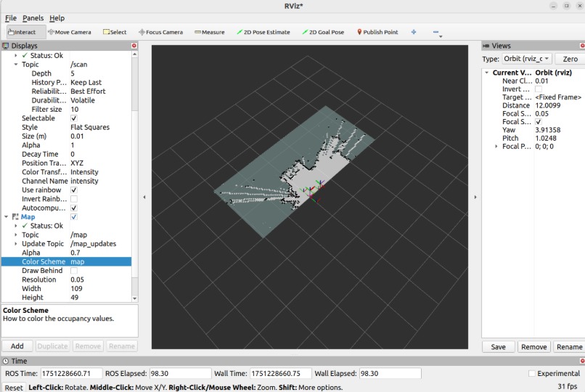This screenshot has height=392, width=585.
Task: Activate the Move Camera tool
Action: 70,32
